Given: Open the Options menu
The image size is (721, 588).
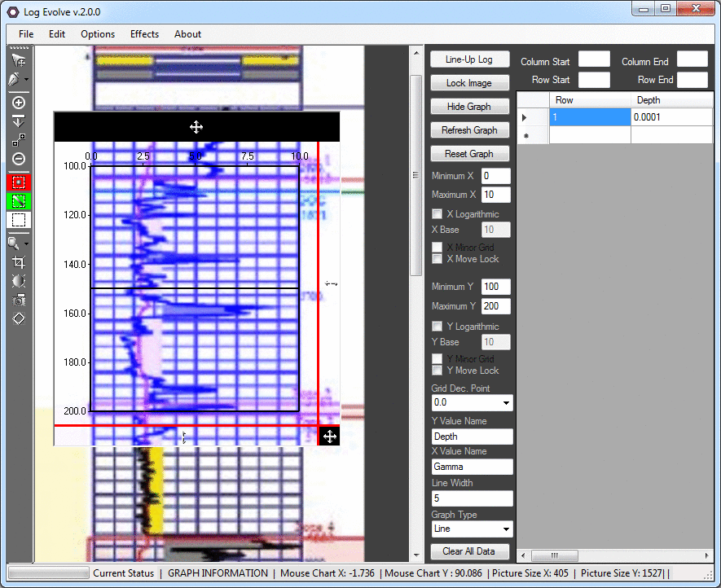Looking at the screenshot, I should 97,34.
